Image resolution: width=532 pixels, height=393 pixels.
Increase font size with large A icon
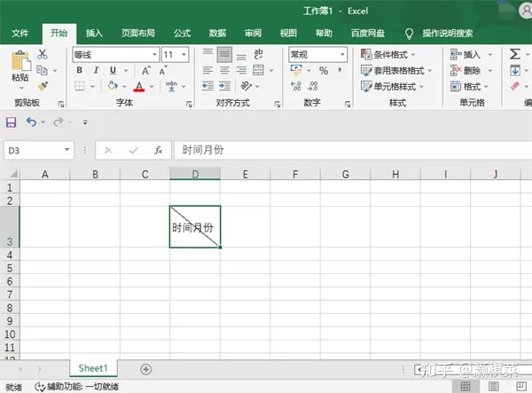pyautogui.click(x=146, y=71)
